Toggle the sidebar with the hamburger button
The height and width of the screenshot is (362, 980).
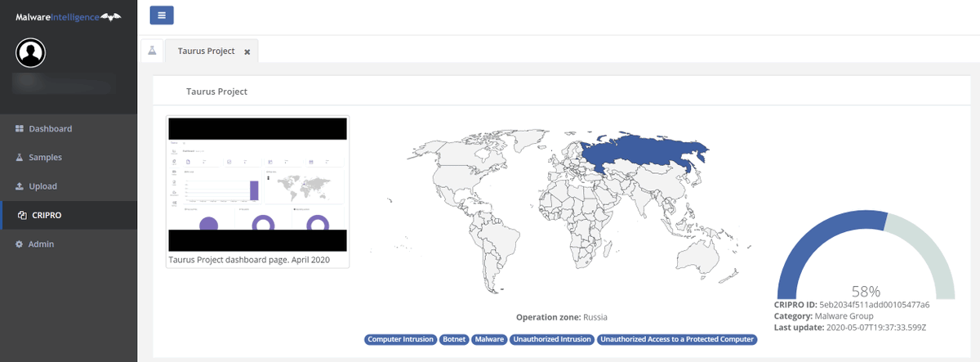(162, 15)
